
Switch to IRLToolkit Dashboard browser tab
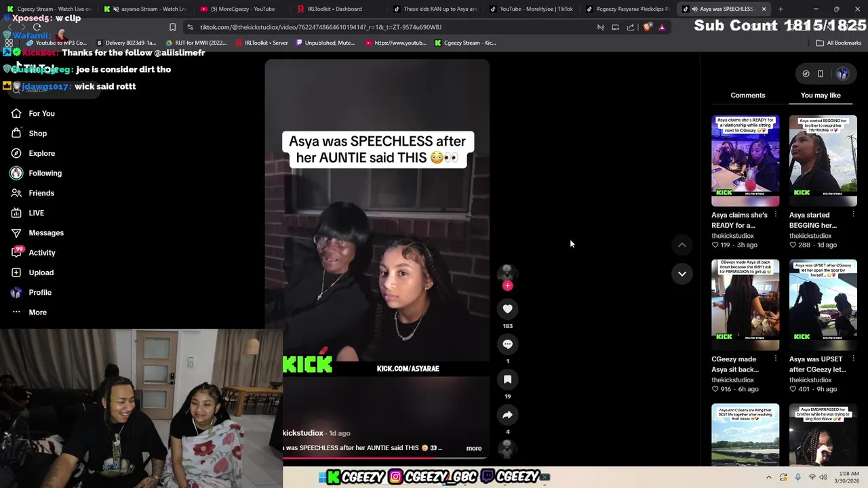point(339,9)
